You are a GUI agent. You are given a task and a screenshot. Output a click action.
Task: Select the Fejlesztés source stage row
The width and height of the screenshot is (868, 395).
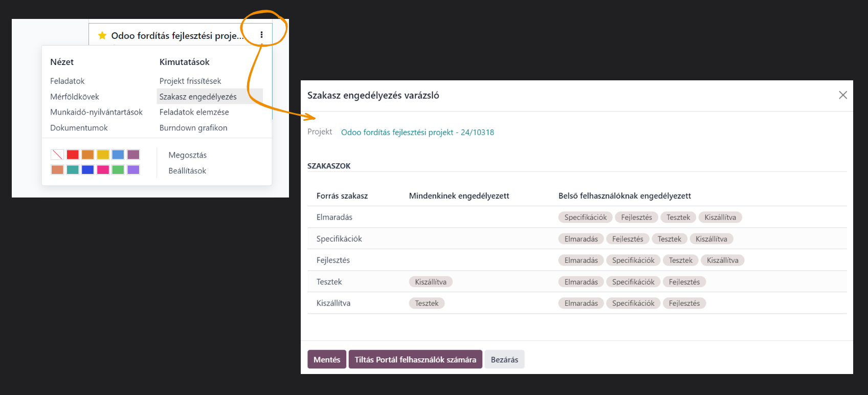point(577,260)
